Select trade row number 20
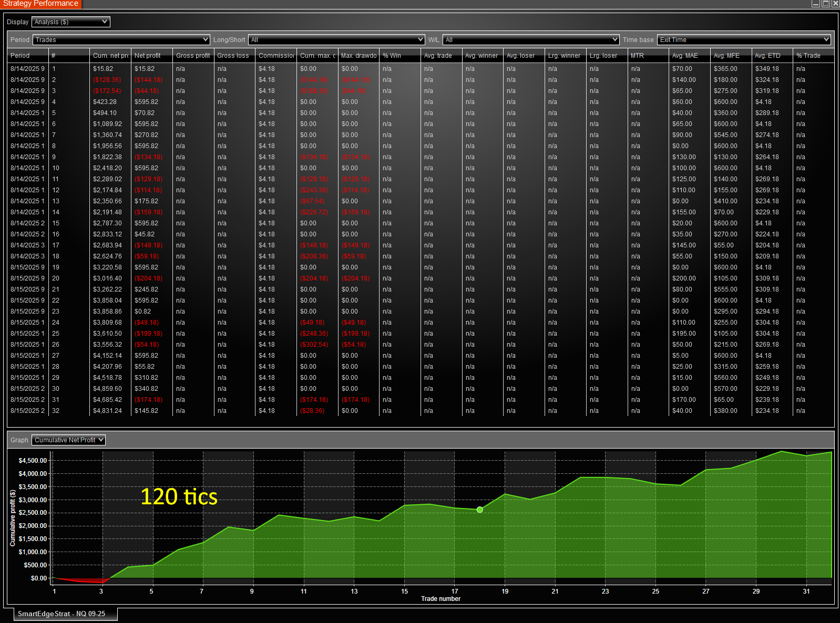The image size is (840, 623). click(x=56, y=278)
